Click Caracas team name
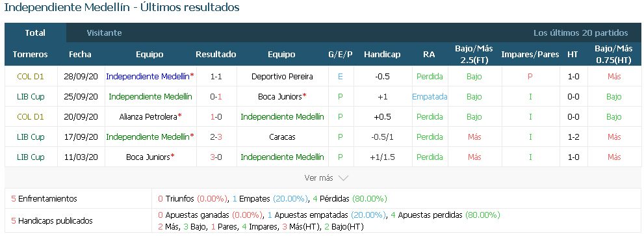The width and height of the screenshot is (644, 236). click(x=282, y=137)
